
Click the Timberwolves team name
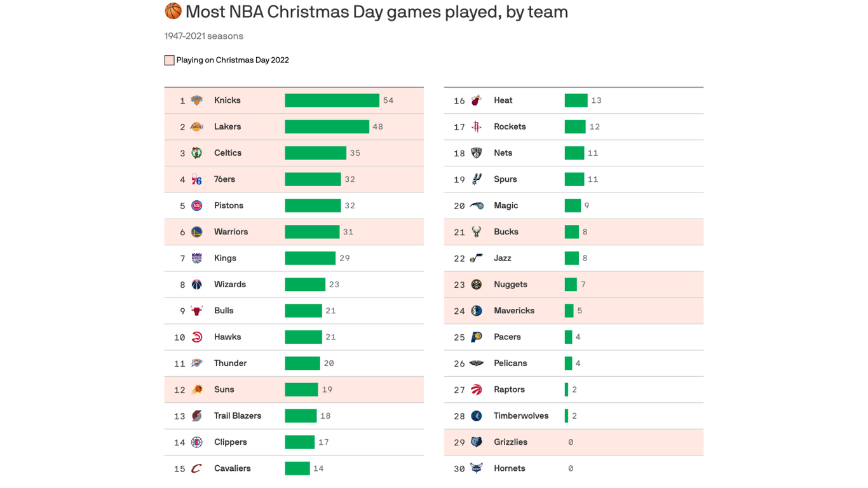pyautogui.click(x=521, y=416)
